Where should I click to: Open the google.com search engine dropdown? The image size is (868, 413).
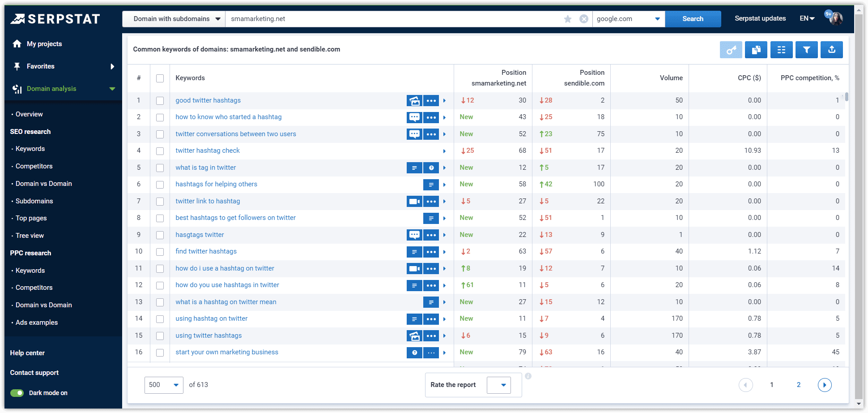click(628, 19)
